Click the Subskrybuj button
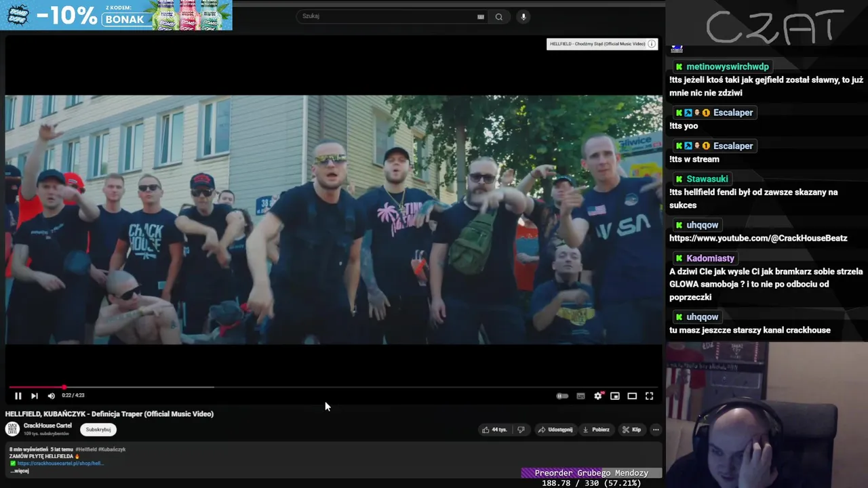Viewport: 868px width, 488px height. [x=98, y=430]
